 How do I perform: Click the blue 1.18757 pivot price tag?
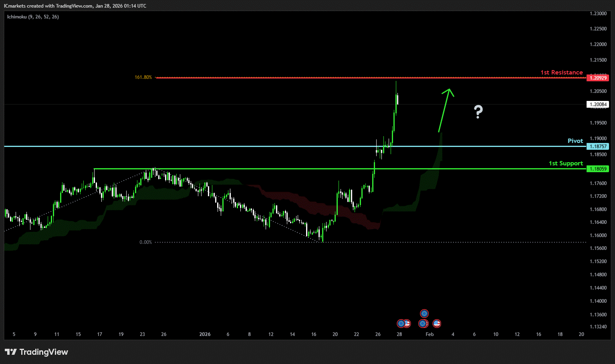pyautogui.click(x=597, y=147)
